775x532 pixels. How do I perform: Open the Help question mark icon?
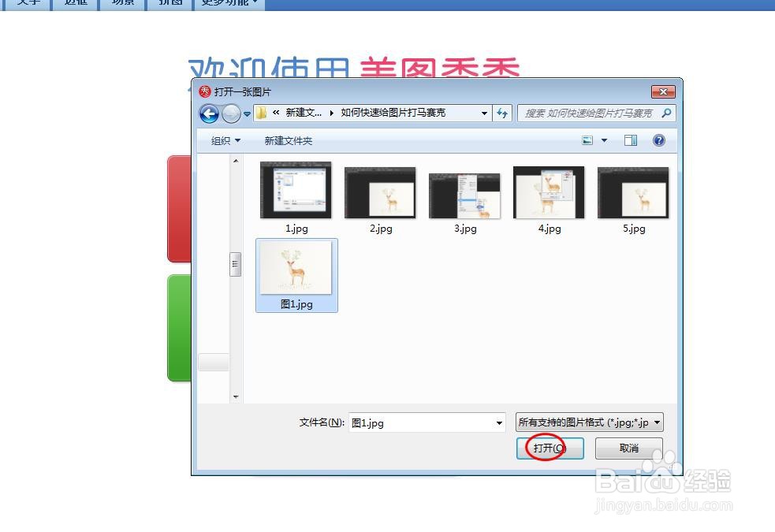[x=659, y=140]
